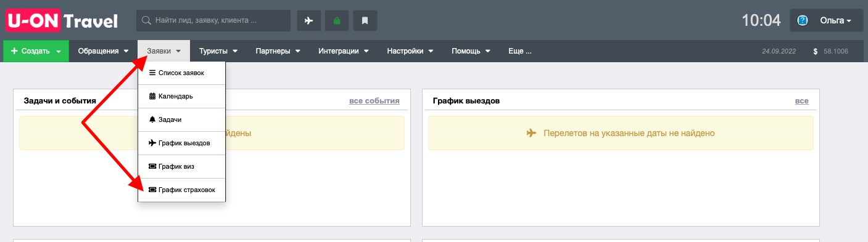Click the date 24.09.2022

pos(780,52)
